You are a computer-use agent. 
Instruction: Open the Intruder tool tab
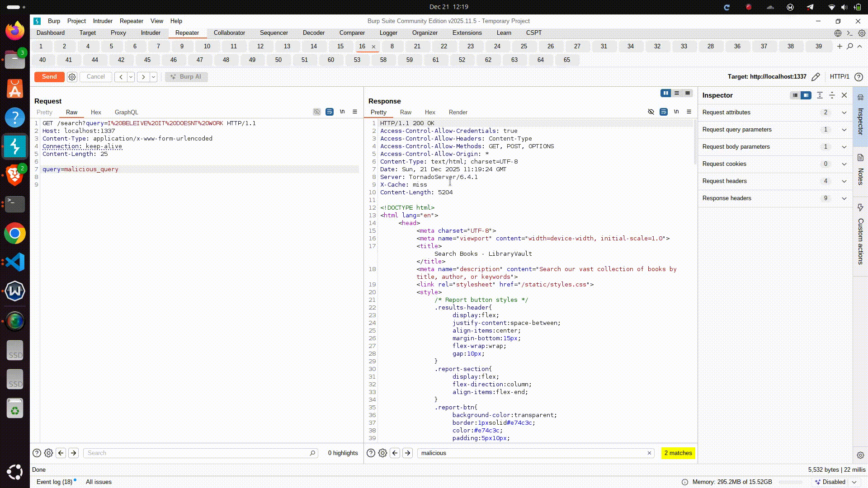point(151,33)
